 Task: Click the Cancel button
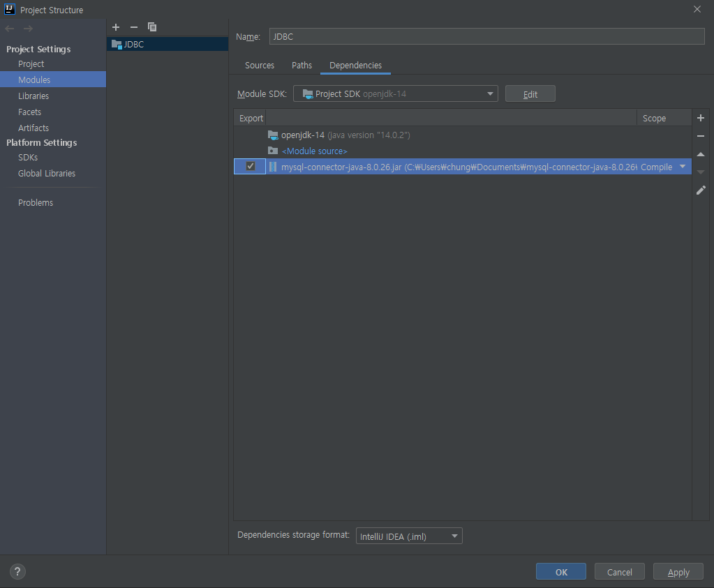coord(619,572)
